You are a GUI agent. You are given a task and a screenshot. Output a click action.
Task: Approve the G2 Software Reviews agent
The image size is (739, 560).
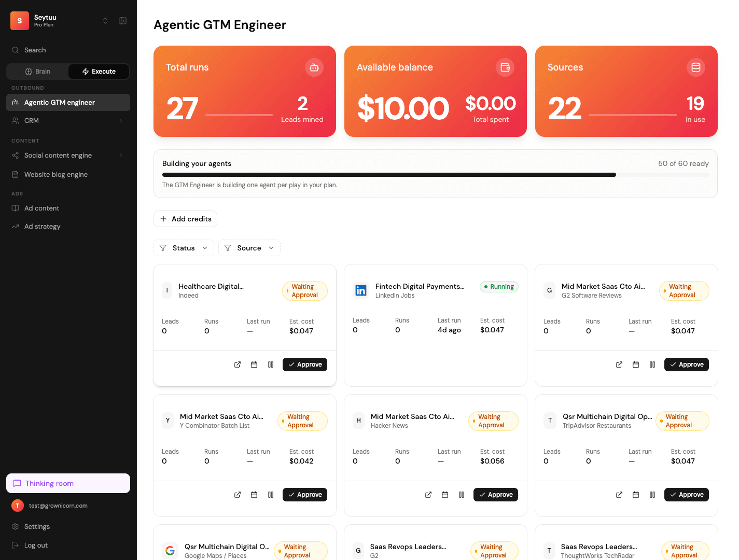687,365
